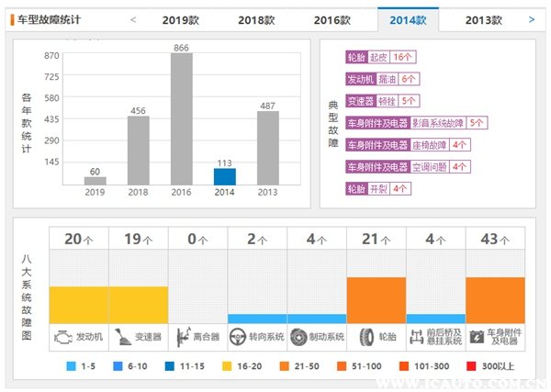551x392 pixels.
Task: Click the engine (发动机) system icon
Action: pos(62,337)
